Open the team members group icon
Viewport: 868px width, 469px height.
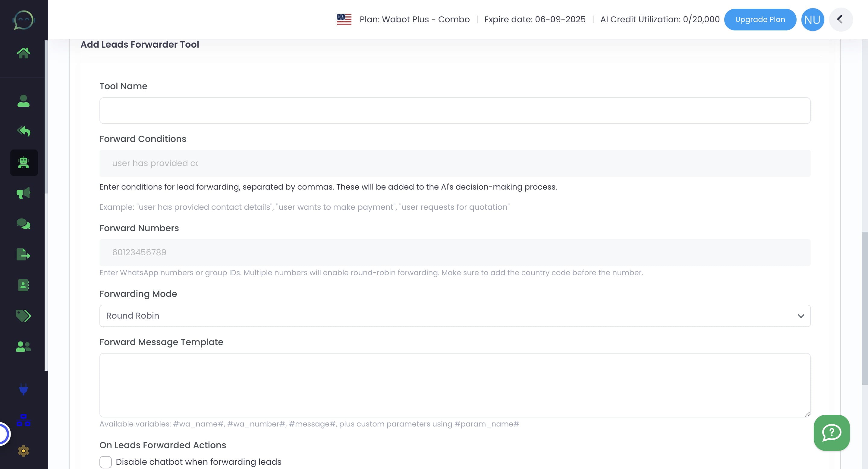pyautogui.click(x=23, y=347)
